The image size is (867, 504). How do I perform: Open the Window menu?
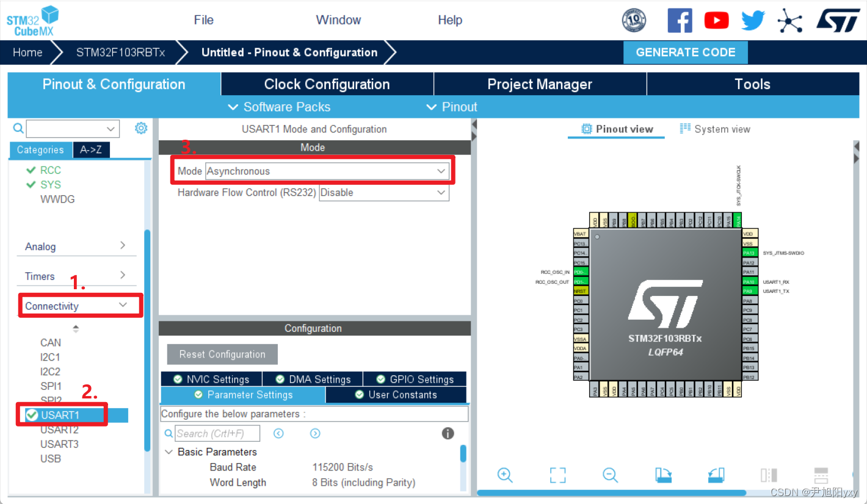[338, 20]
